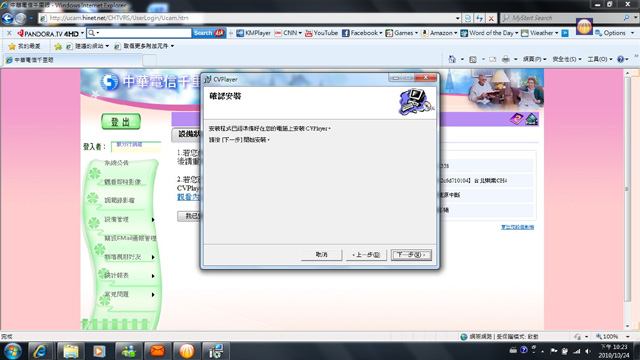Open the 工具(O) tools menu
The image size is (640, 360).
pos(600,59)
